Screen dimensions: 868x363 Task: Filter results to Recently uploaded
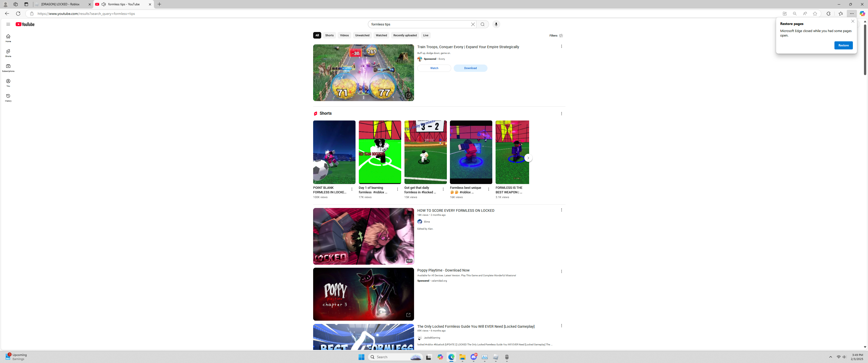coord(405,35)
